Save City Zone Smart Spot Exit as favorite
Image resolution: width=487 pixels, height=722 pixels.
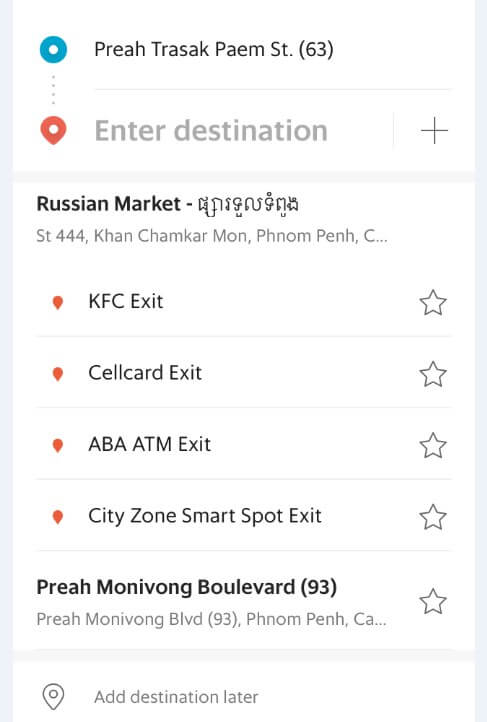[x=433, y=517]
